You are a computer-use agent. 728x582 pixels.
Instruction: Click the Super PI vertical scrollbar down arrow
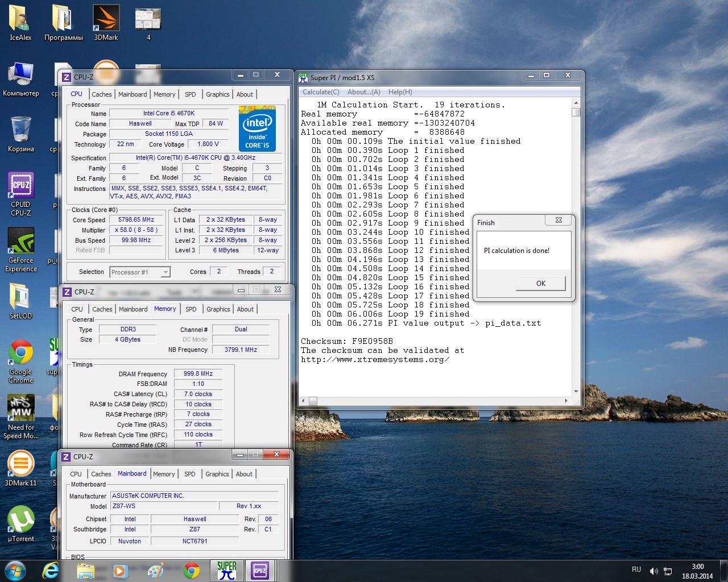point(576,391)
